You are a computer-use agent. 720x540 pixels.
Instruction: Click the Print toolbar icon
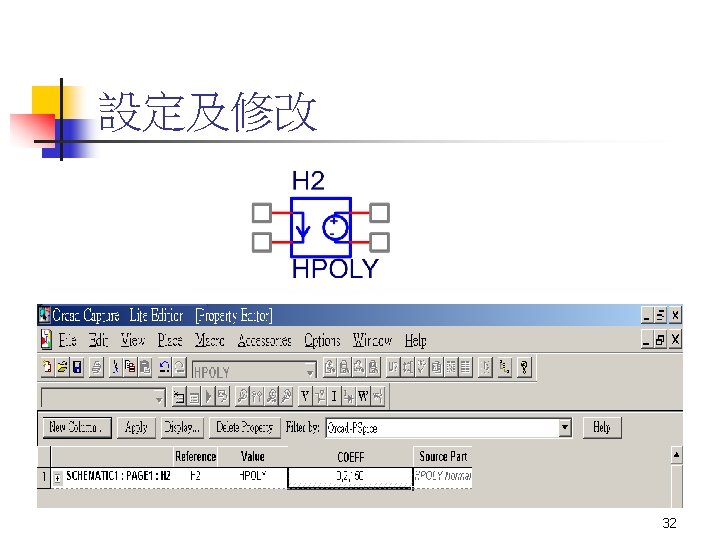point(96,367)
